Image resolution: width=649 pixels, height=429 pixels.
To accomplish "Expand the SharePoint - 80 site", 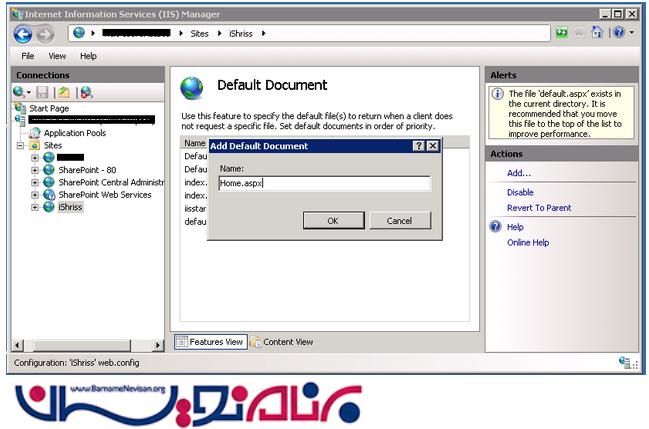I will click(35, 170).
